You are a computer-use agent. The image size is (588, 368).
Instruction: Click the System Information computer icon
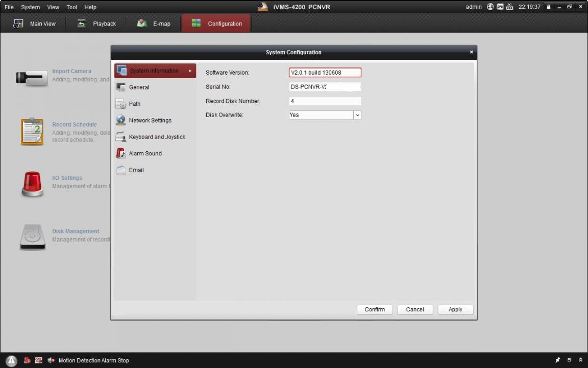click(121, 70)
